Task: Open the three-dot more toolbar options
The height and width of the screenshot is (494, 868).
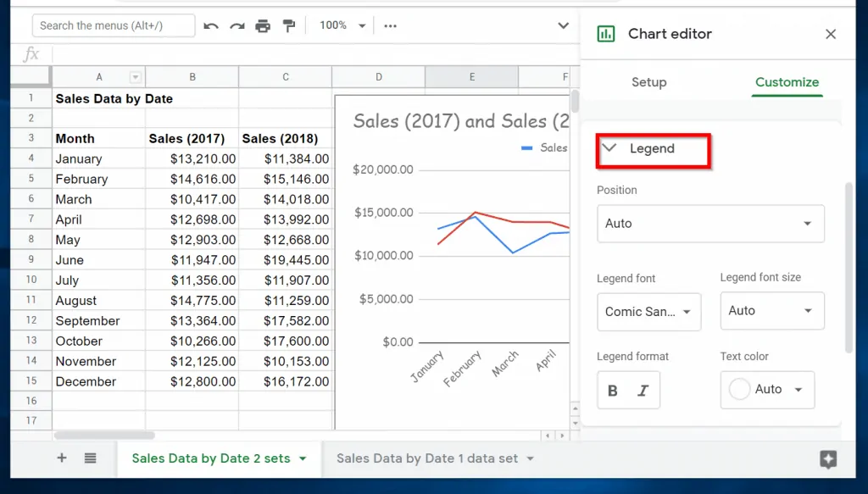Action: 390,26
